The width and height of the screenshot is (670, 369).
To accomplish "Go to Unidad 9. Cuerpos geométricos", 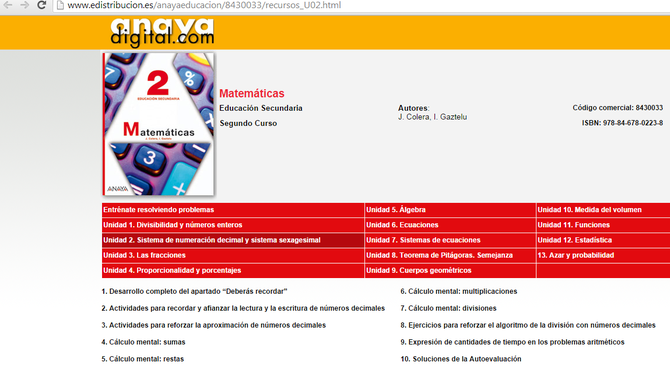I will (450, 270).
